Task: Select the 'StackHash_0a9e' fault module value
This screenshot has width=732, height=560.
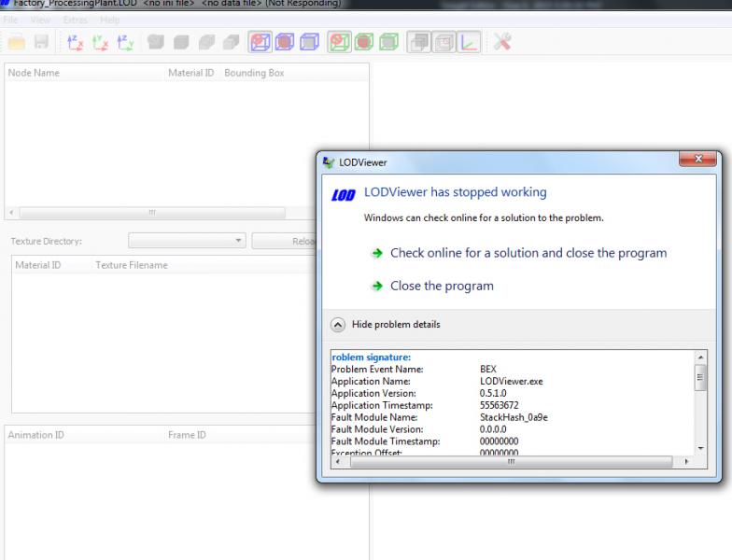Action: (x=514, y=417)
